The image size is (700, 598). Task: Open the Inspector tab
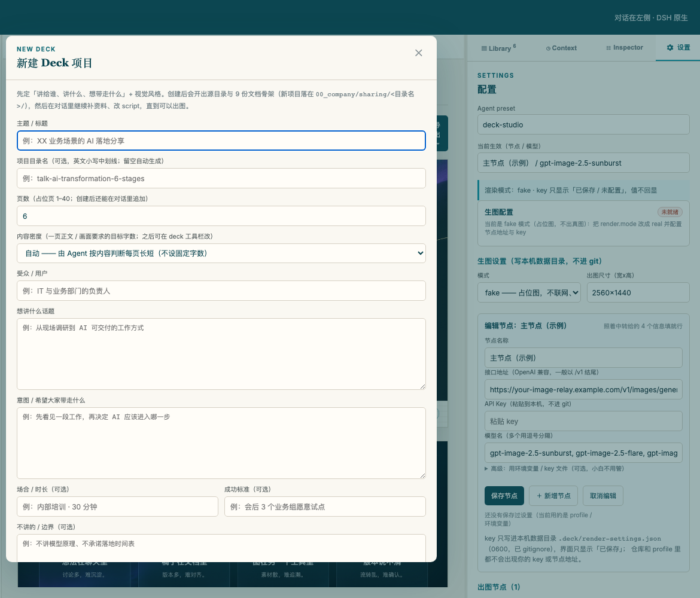[x=624, y=48]
